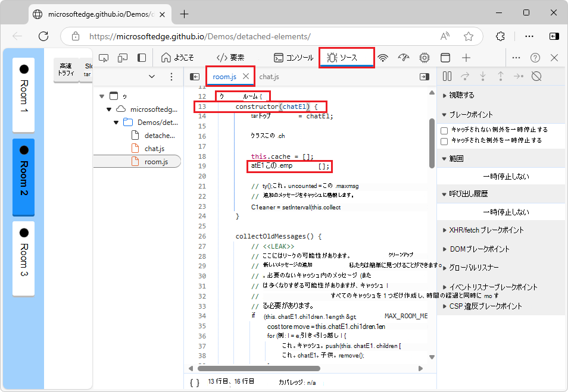Click the editor horizontal scrollbar
This screenshot has height=392, width=568.
(x=259, y=368)
